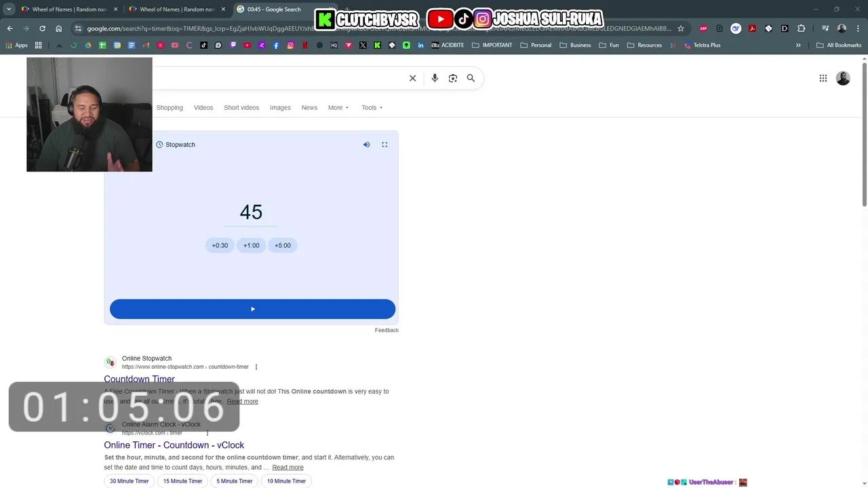Read more of the vClock description
The width and height of the screenshot is (868, 488).
tap(288, 468)
